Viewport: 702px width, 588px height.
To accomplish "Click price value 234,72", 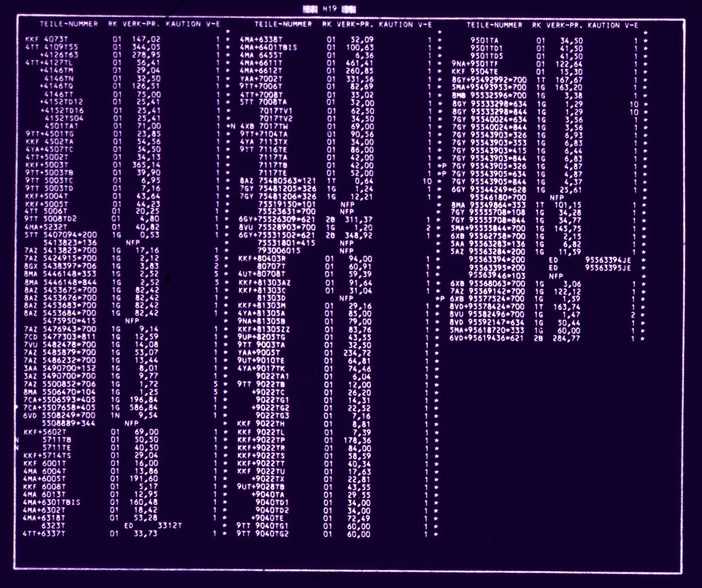I will point(358,353).
